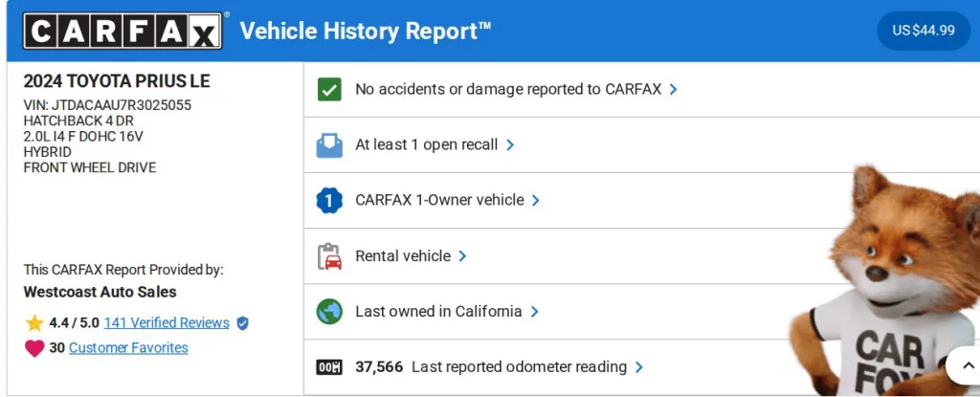
Task: Open the Customer Favorites link
Action: coord(128,348)
